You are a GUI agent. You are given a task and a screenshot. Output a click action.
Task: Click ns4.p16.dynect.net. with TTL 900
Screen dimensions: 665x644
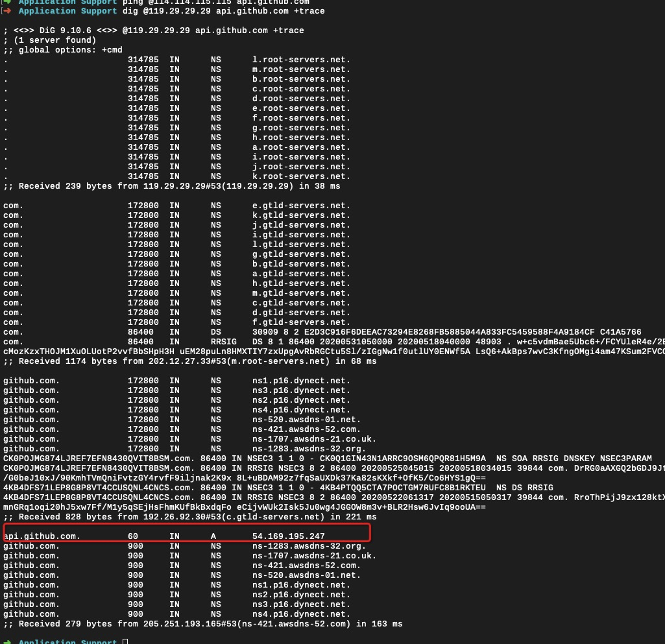click(x=301, y=615)
